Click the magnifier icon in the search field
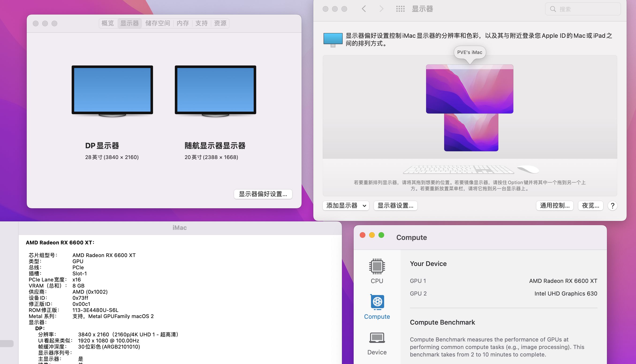The height and width of the screenshot is (364, 636). pyautogui.click(x=553, y=9)
